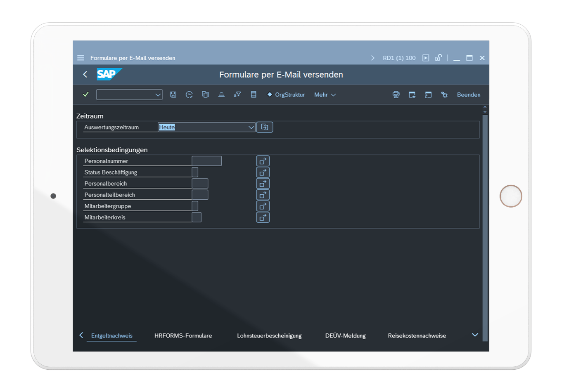Click the Mitarbeiterkreis input field
The image size is (564, 392).
click(197, 217)
